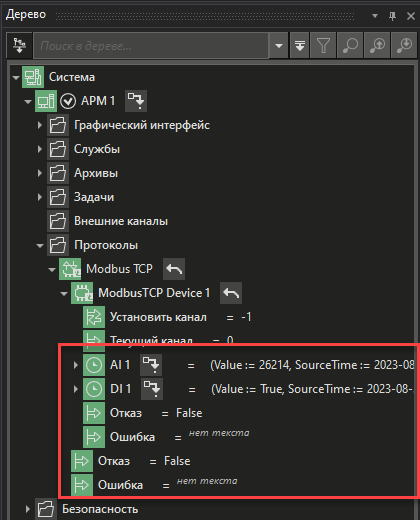Open the Дерево panel options dropdown arrow
The image size is (420, 520).
[375, 16]
